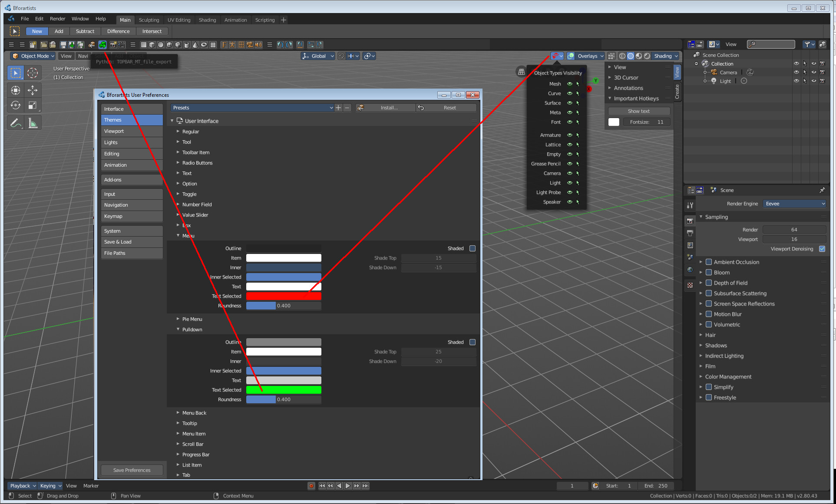836x504 pixels.
Task: Click the jump to start playback icon
Action: click(322, 486)
